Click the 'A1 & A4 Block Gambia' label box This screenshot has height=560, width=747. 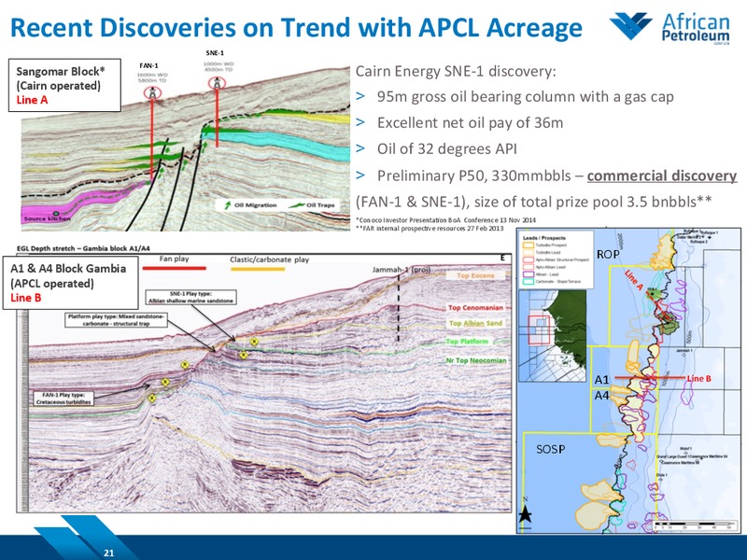[71, 283]
